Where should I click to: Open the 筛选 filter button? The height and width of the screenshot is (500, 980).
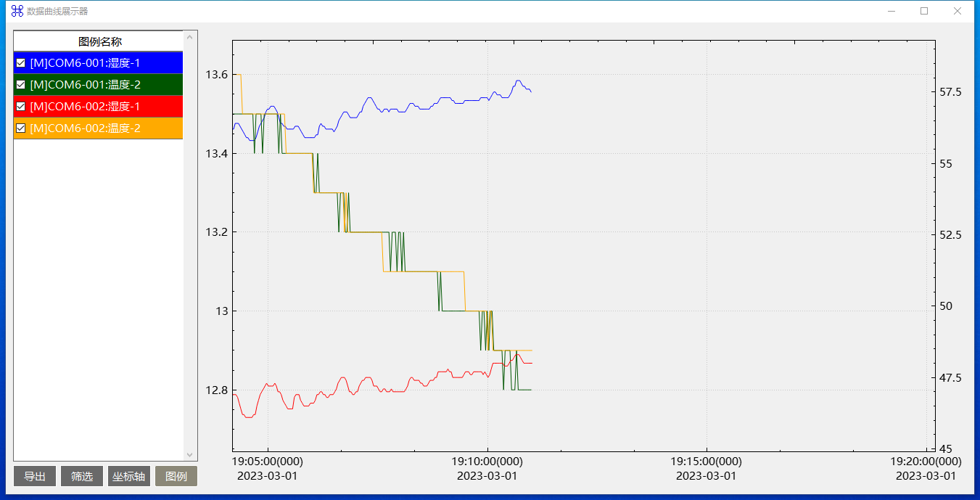(82, 476)
